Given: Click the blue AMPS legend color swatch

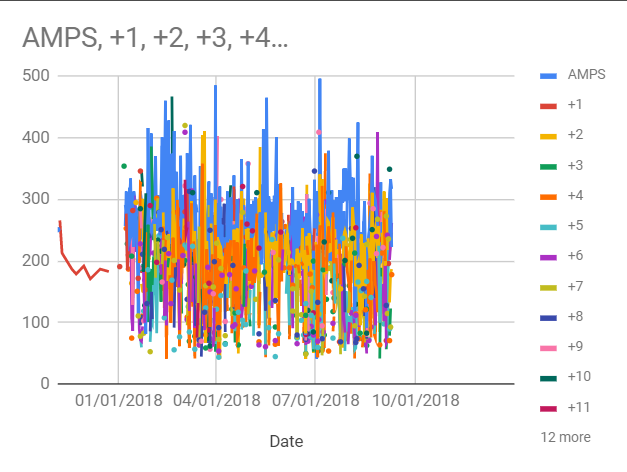Looking at the screenshot, I should pos(548,75).
